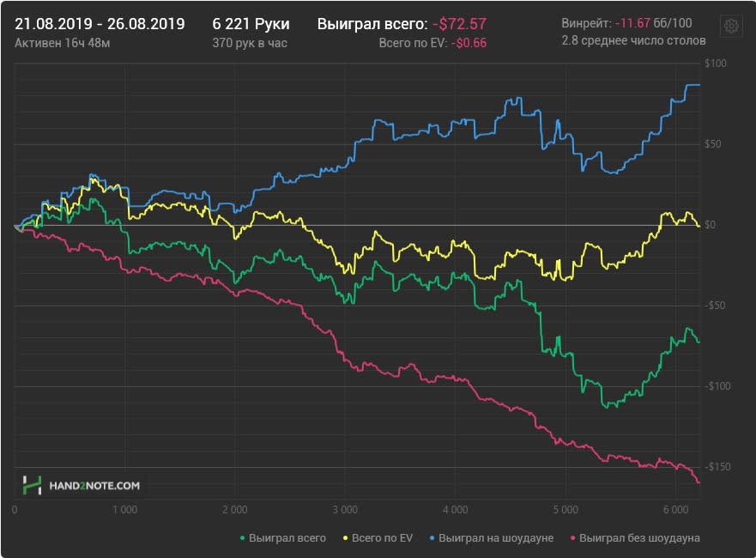This screenshot has width=756, height=558.
Task: Click the 3 000 hands axis marker
Action: pos(345,510)
